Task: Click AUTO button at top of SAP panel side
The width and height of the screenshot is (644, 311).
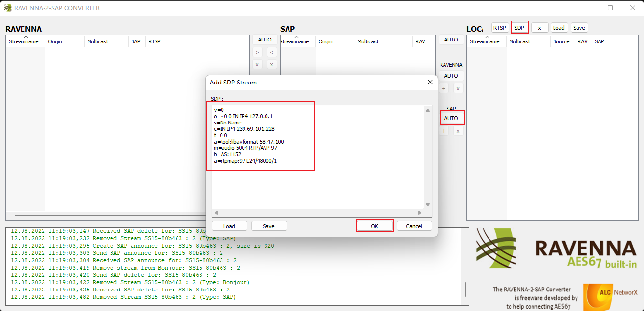Action: click(451, 40)
